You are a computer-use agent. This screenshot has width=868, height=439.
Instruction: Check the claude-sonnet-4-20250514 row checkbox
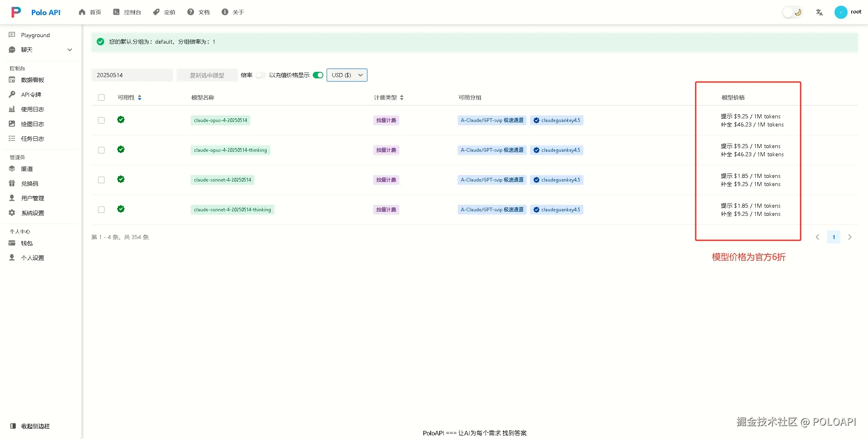tap(101, 180)
